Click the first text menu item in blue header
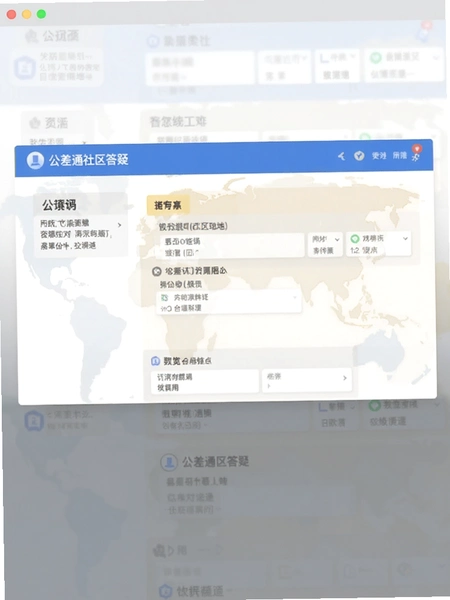 (379, 155)
